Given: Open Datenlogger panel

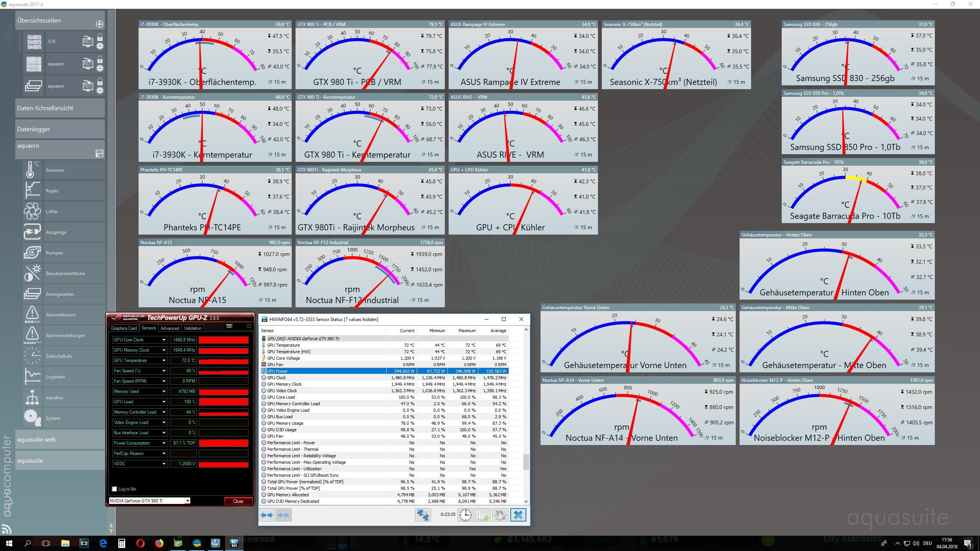Looking at the screenshot, I should [x=60, y=129].
